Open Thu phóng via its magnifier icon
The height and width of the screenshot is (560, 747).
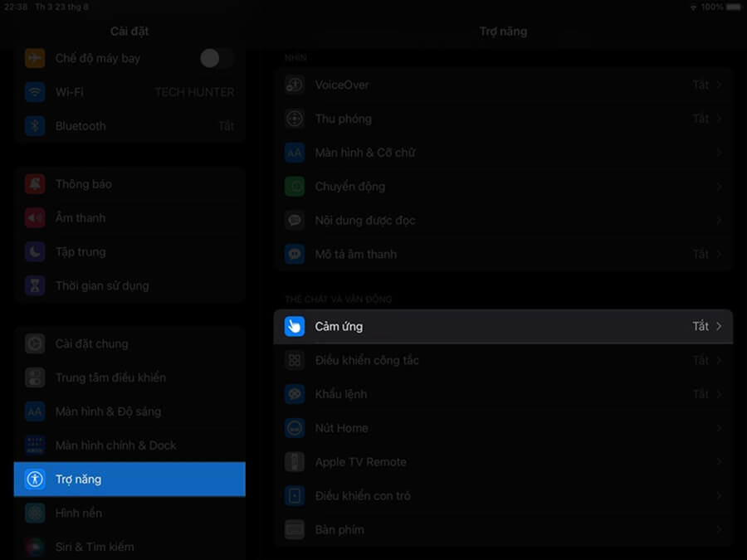295,119
